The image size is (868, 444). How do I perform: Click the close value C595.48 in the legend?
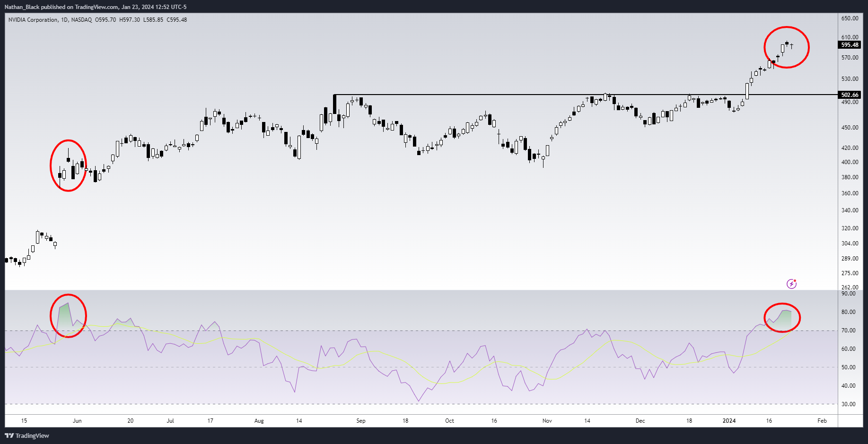177,20
